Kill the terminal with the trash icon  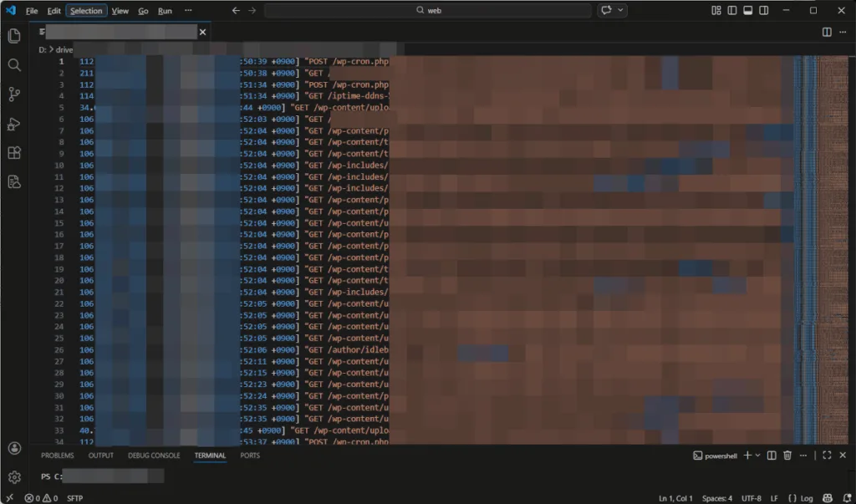click(787, 456)
